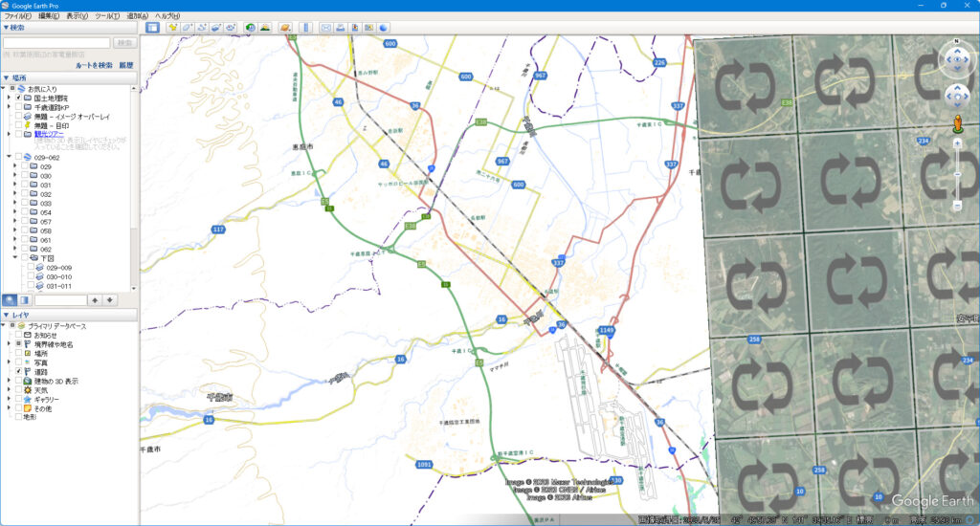Expand the 建物の 3D 表示 layer
Screen dimensions: 980x526
(x=9, y=381)
